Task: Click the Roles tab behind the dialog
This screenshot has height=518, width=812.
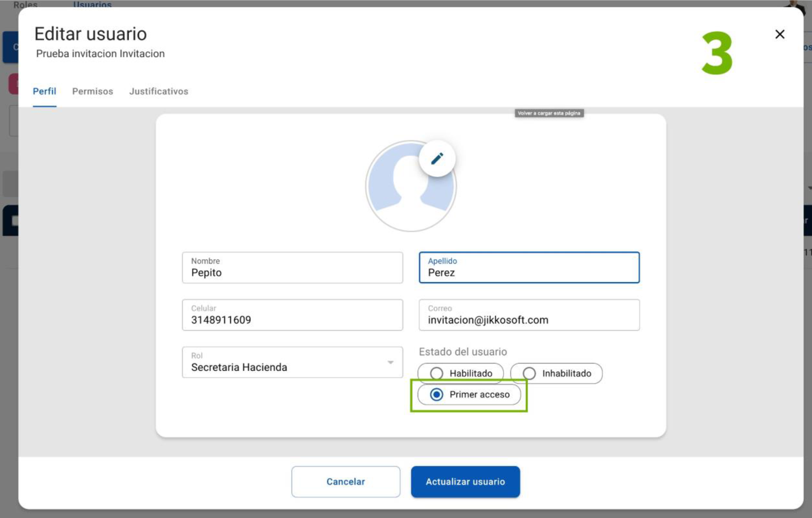Action: [x=25, y=4]
